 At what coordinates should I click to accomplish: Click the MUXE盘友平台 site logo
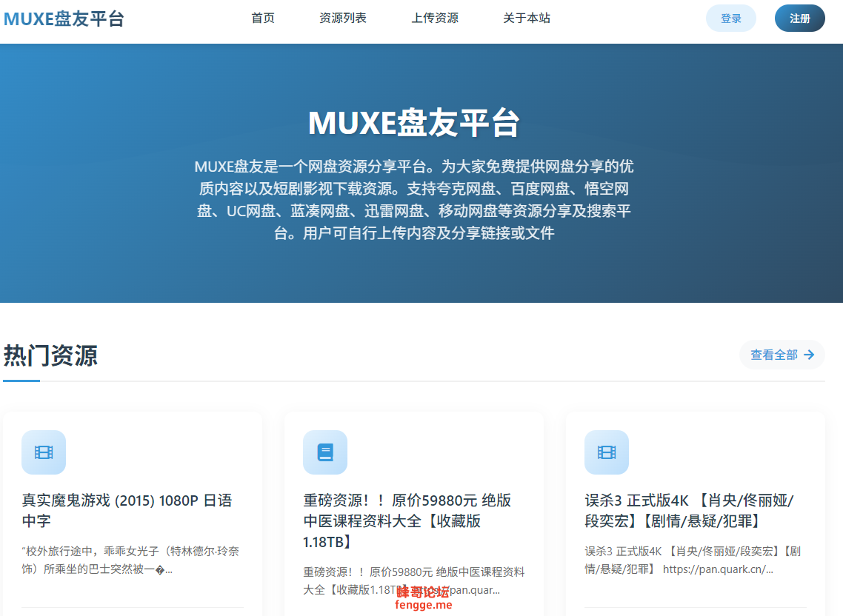tap(64, 19)
